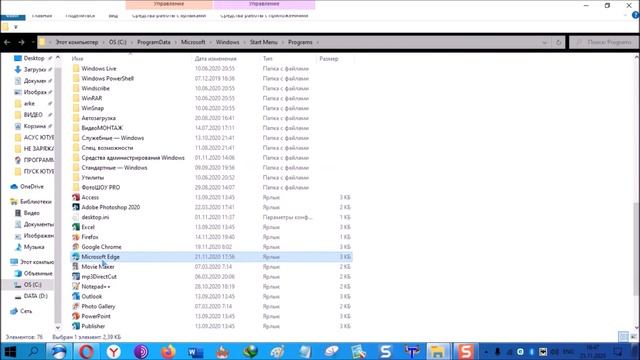
Task: Click the desktop.ini file icon
Action: [76, 217]
